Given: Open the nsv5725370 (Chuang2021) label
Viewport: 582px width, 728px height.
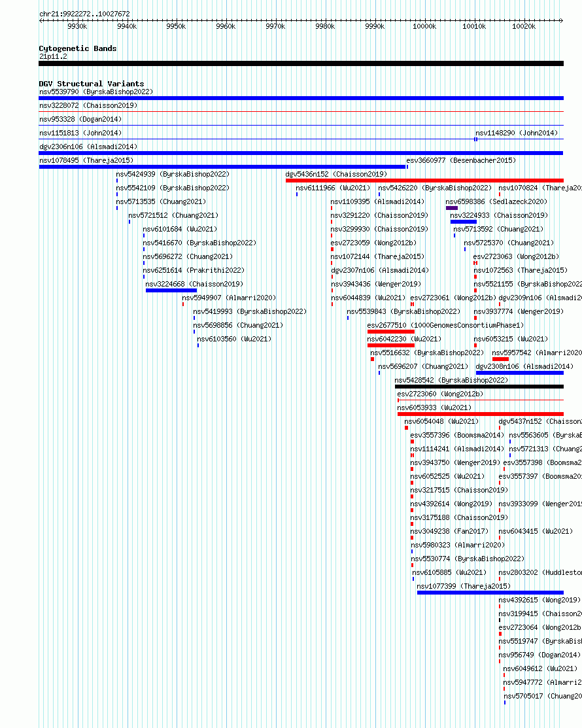Looking at the screenshot, I should 509,243.
